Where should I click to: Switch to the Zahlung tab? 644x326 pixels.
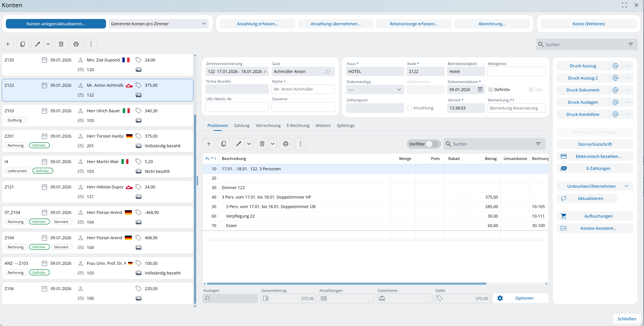pyautogui.click(x=241, y=125)
